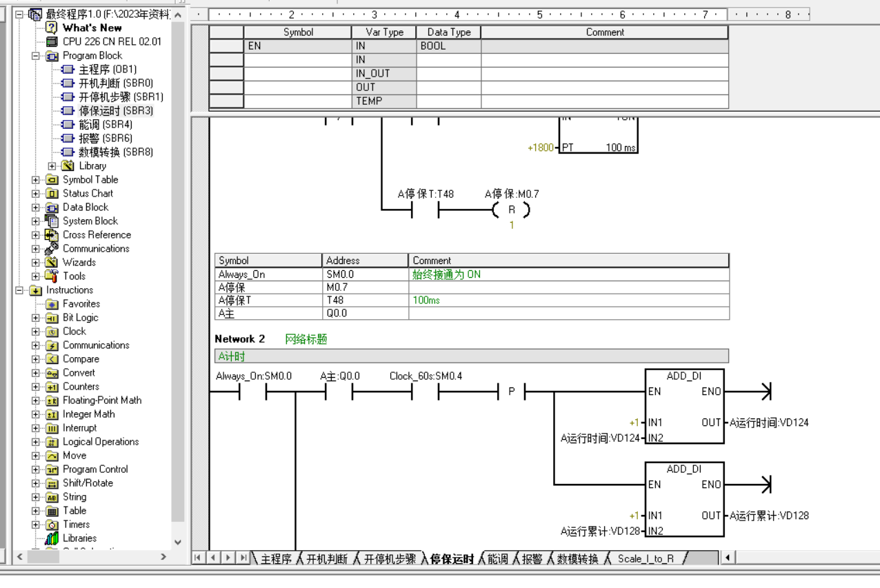The width and height of the screenshot is (880, 588).
Task: Expand the Library node under Program Block
Action: pos(52,165)
